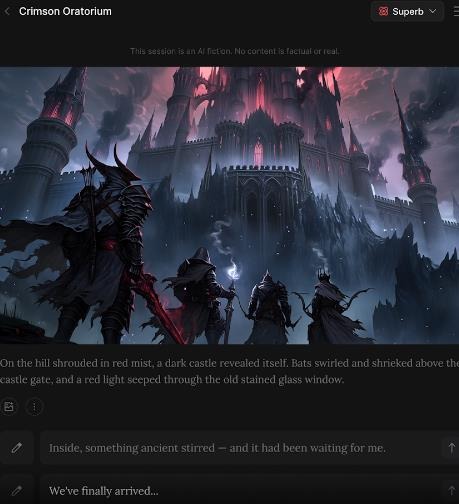459x504 pixels.
Task: Choose the 'We've finally arrived...' reply option
Action: (104, 491)
